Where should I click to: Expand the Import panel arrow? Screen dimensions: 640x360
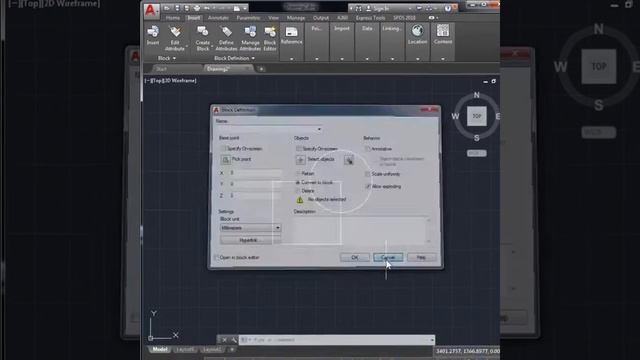(342, 59)
